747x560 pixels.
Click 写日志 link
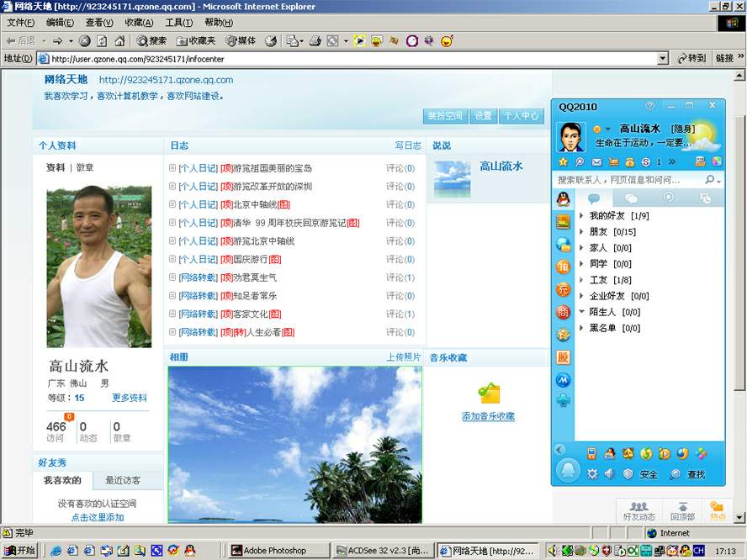click(x=408, y=145)
